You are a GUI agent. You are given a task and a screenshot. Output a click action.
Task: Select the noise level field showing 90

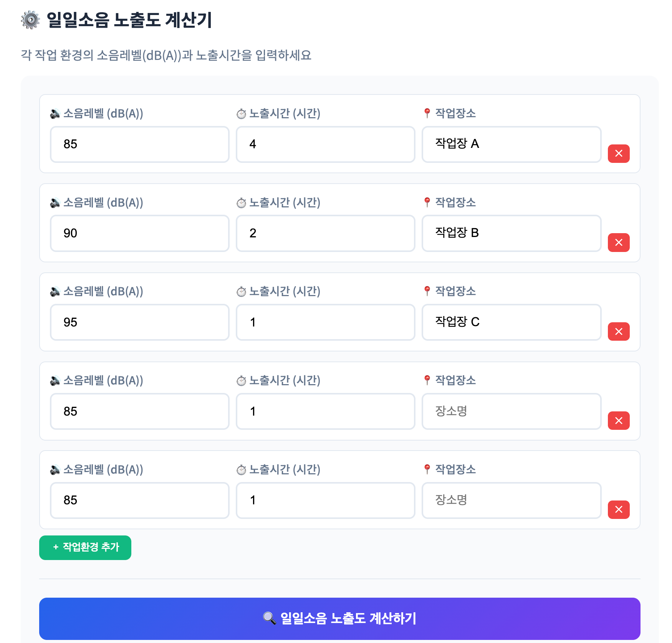tap(139, 234)
